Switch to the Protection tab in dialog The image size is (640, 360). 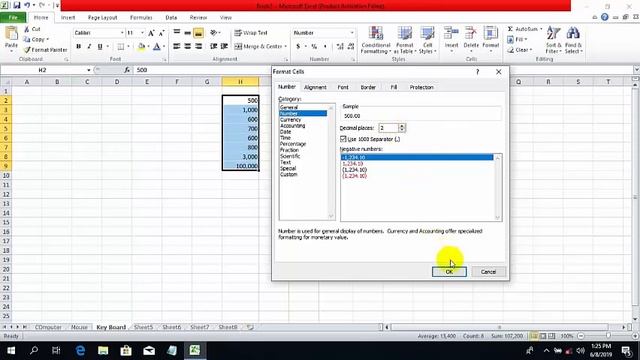pos(421,87)
